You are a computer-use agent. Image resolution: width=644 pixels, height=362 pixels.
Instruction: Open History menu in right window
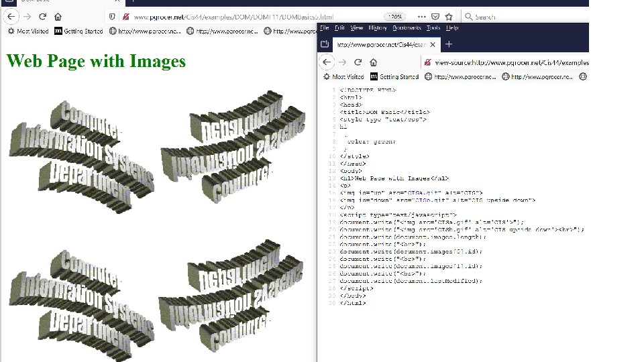[x=378, y=28]
